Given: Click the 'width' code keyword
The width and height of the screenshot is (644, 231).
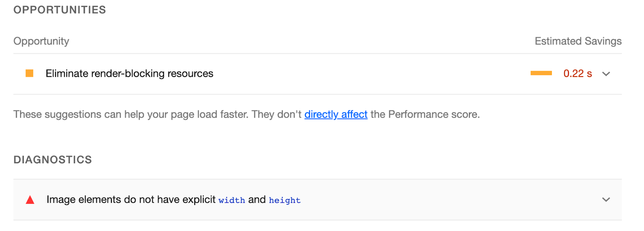Looking at the screenshot, I should 232,200.
